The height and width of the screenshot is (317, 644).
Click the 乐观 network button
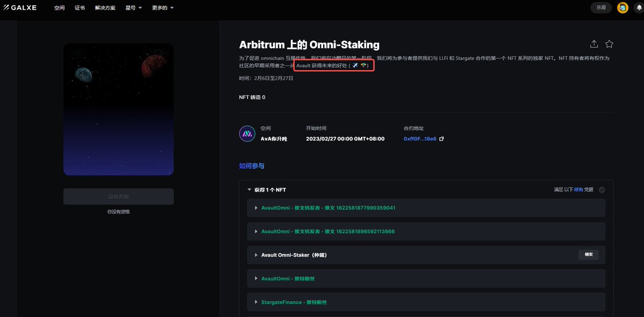[601, 8]
